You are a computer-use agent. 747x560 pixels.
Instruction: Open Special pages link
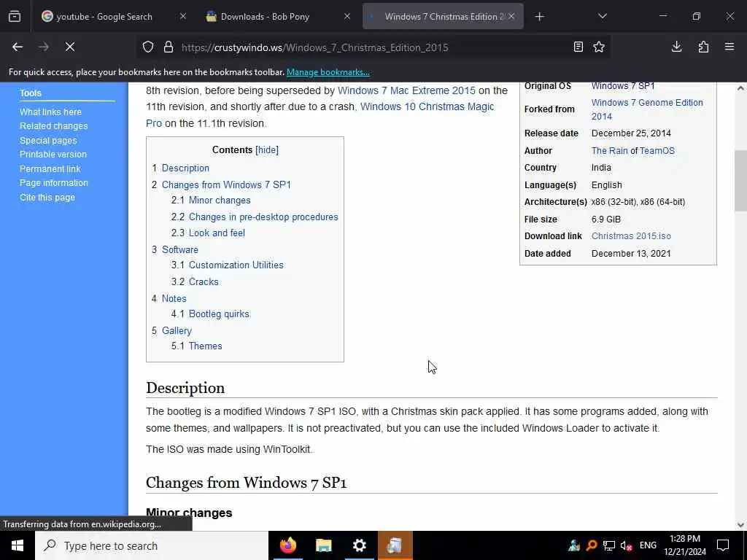pyautogui.click(x=48, y=141)
